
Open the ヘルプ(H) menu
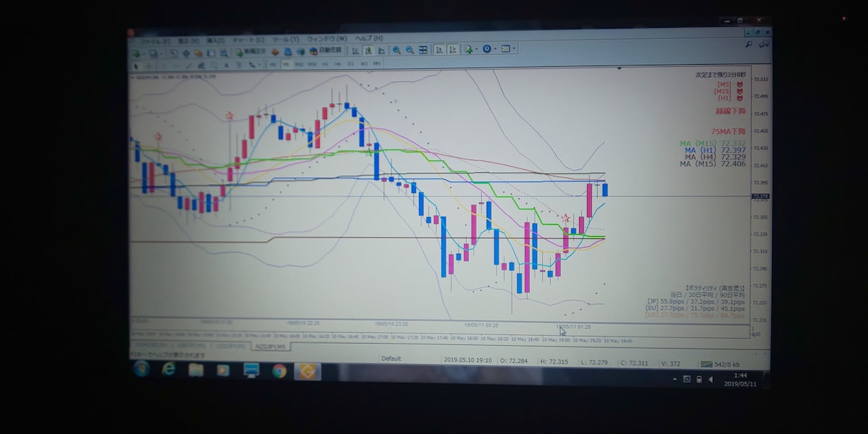coord(369,38)
